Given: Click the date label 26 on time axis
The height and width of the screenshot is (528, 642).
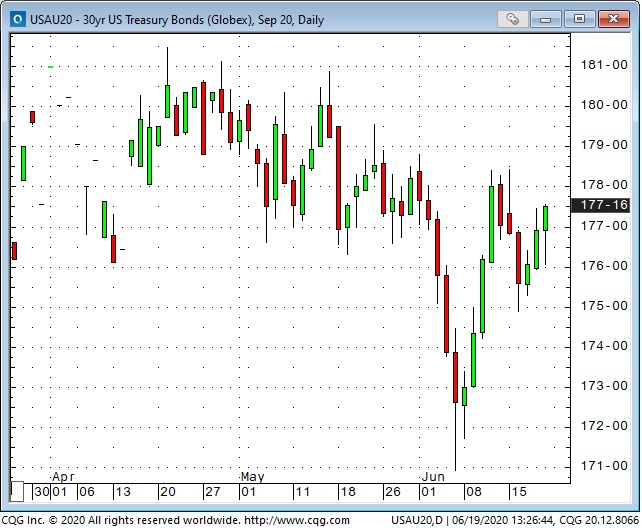Looking at the screenshot, I should 393,492.
